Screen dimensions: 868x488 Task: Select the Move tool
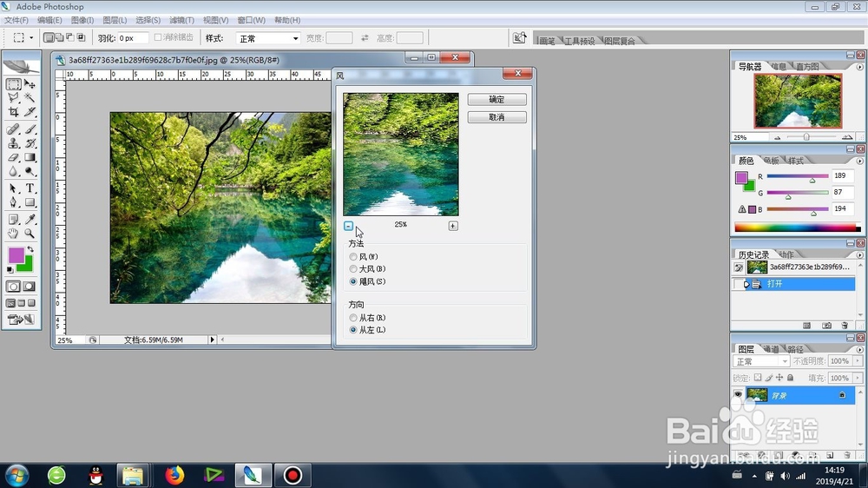pyautogui.click(x=30, y=84)
